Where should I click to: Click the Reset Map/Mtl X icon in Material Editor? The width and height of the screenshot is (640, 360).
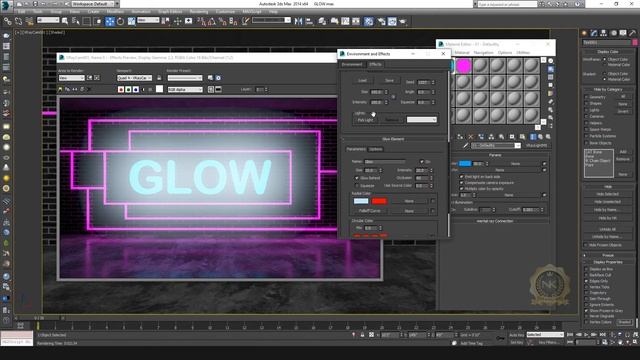coord(471,137)
